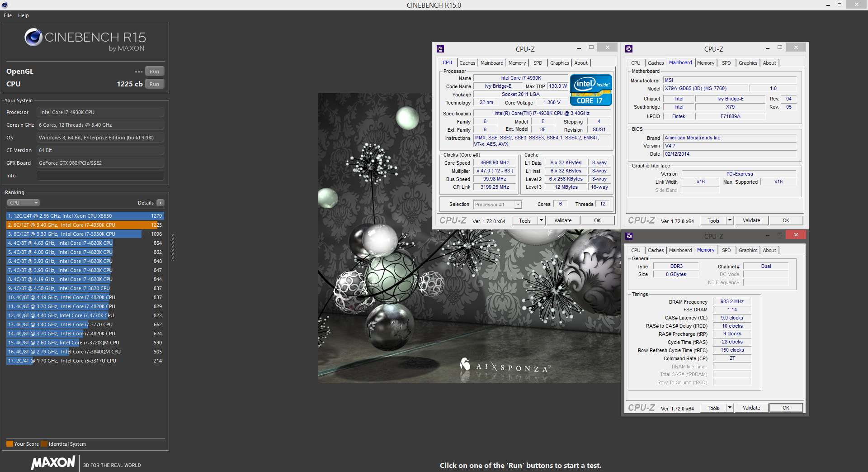The width and height of the screenshot is (868, 472).
Task: Click the Cinebench app icon in title bar
Action: pos(5,5)
